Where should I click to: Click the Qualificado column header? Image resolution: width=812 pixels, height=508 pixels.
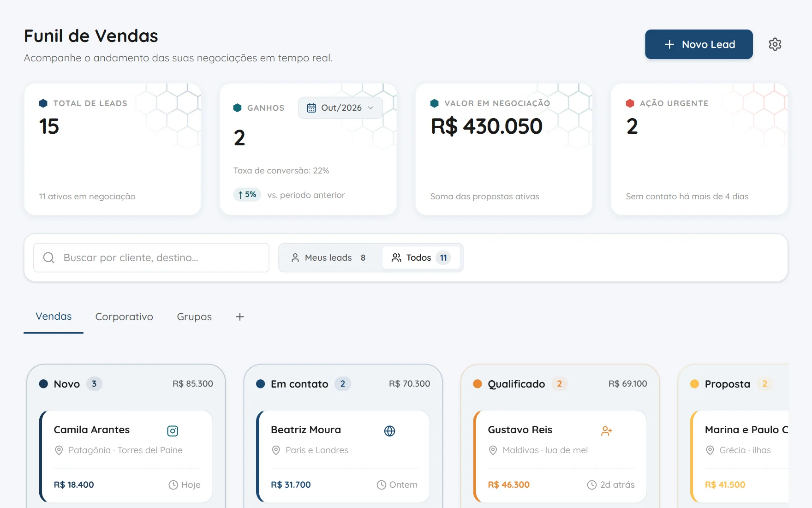pos(560,384)
